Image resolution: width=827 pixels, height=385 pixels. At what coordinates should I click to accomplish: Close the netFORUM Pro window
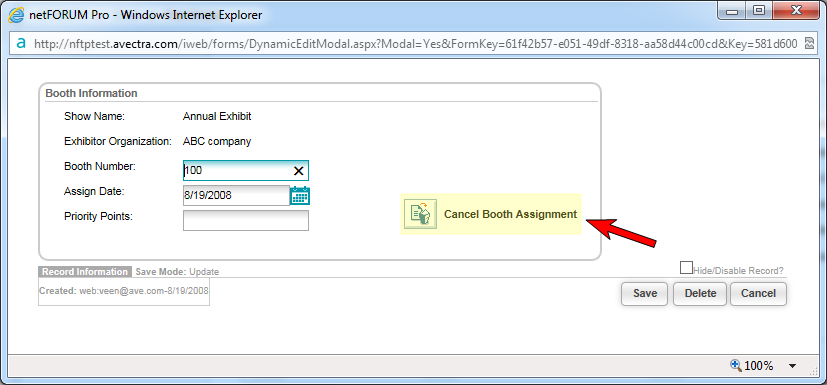click(795, 12)
